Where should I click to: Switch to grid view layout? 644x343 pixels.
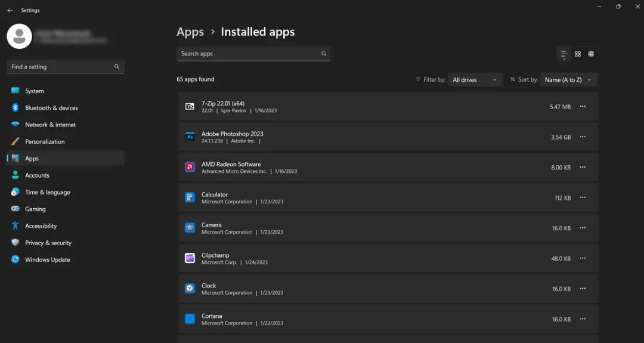[x=578, y=54]
